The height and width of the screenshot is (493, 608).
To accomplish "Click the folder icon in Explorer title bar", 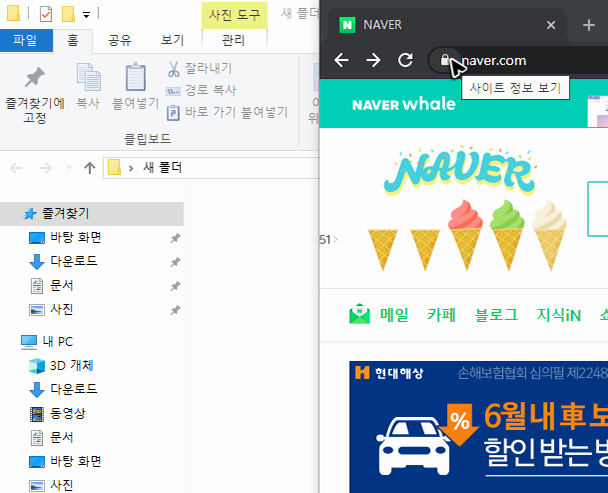I will click(14, 13).
